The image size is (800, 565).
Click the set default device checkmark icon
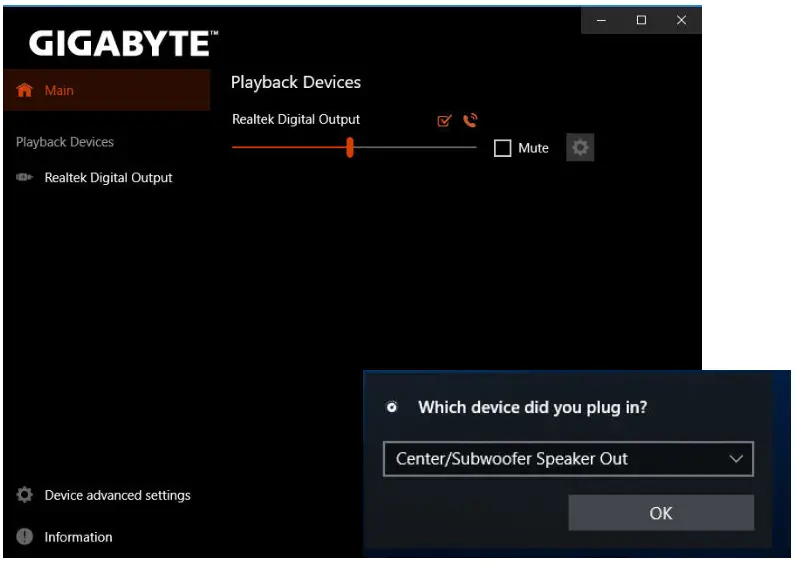click(444, 120)
